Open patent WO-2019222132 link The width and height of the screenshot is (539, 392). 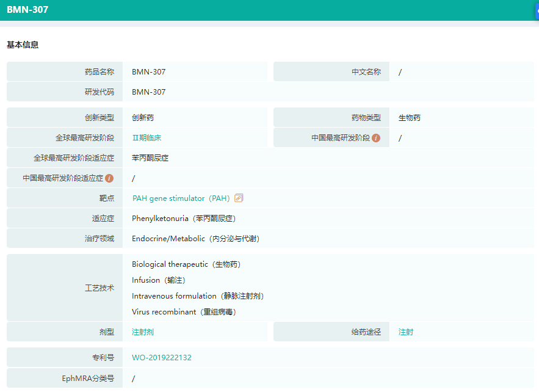pos(162,358)
